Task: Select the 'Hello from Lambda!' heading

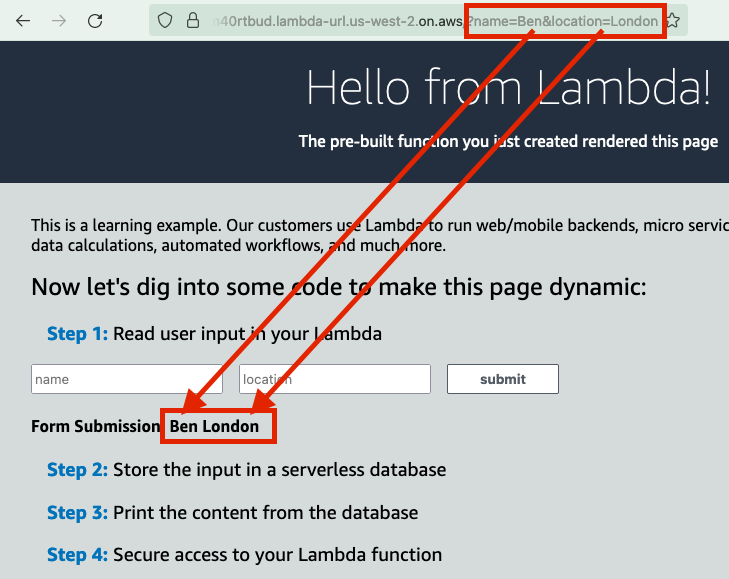Action: [x=509, y=87]
